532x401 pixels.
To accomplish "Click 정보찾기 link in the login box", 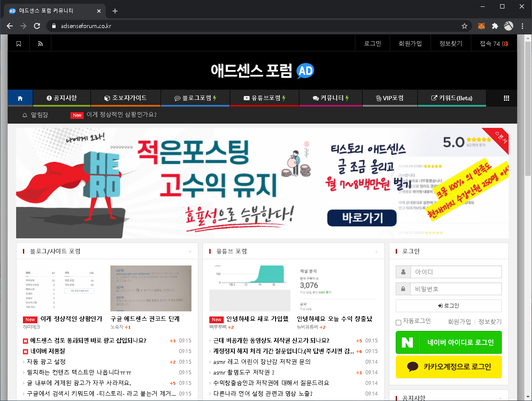I will [x=490, y=322].
